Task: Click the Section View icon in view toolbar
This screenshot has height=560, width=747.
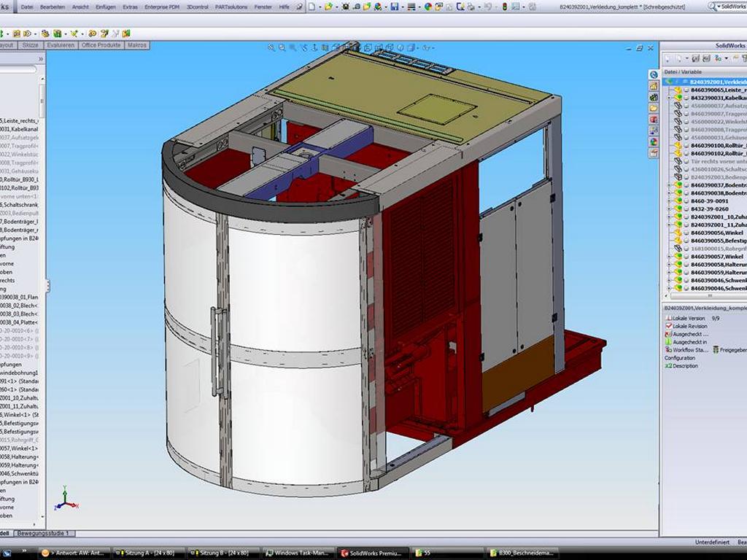Action: pos(325,47)
